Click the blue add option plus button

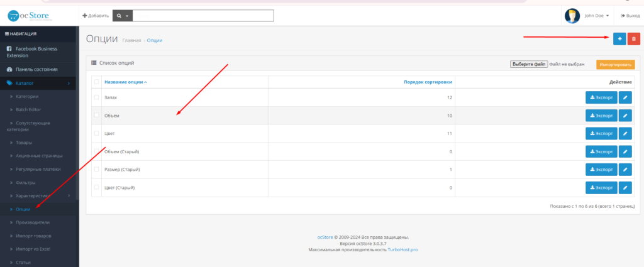[x=619, y=39]
